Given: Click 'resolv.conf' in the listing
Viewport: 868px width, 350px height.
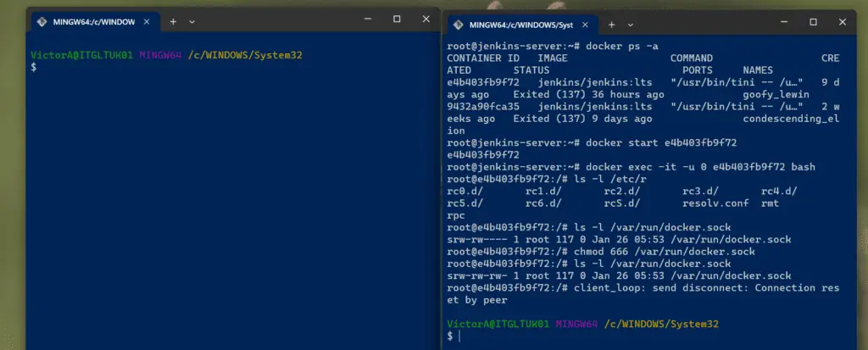Looking at the screenshot, I should coord(715,203).
